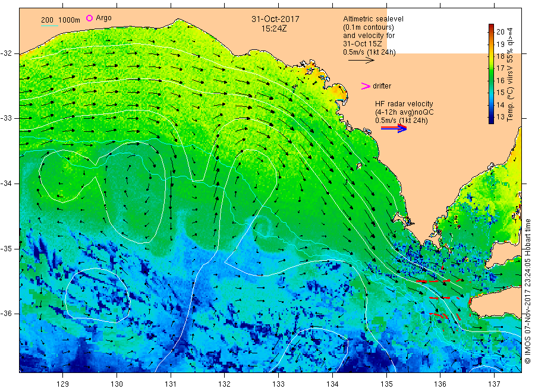Viewport: 535px width, 392px height.
Task: Click the magenta drifter arrowhead symbol
Action: 366,86
